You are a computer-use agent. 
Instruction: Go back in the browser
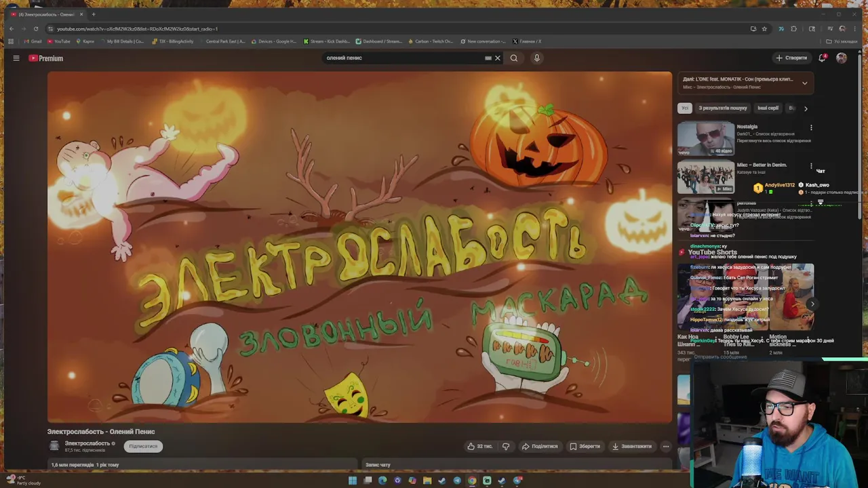click(11, 28)
